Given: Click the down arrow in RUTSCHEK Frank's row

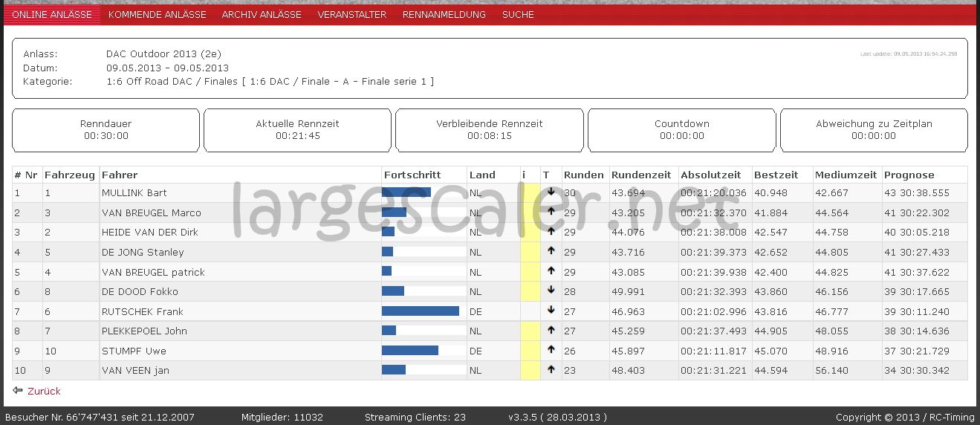Looking at the screenshot, I should pos(551,311).
